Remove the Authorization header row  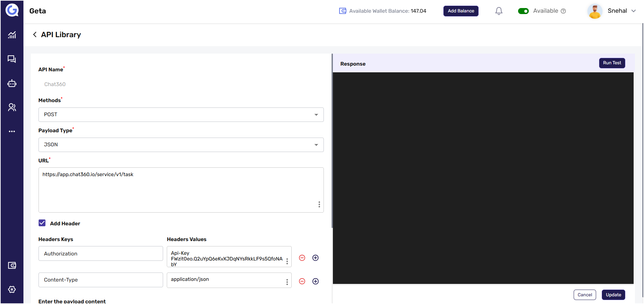tap(302, 258)
